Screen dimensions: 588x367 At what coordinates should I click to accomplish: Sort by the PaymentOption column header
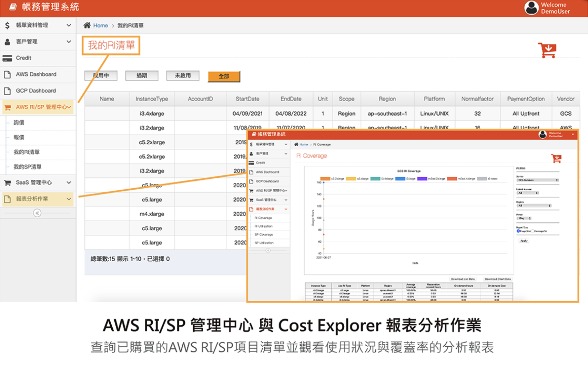click(526, 99)
